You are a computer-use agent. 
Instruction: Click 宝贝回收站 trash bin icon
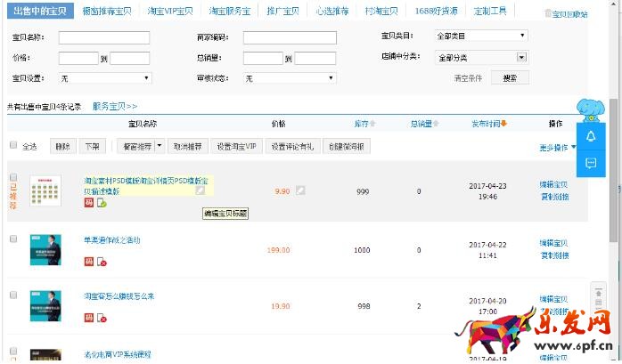tap(547, 14)
